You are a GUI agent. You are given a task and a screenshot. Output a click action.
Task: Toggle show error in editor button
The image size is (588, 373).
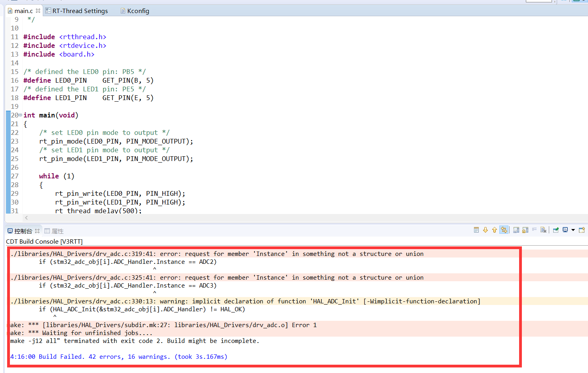[x=504, y=230]
